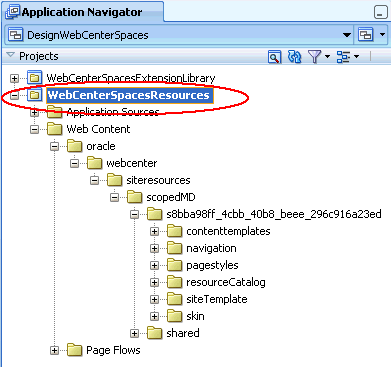391x367 pixels.
Task: Collapse the webcenter folder
Action: pos(74,164)
